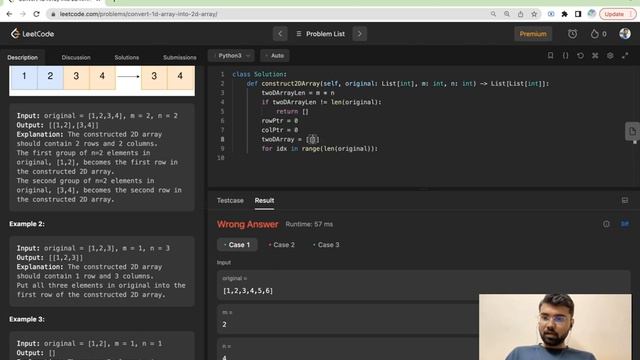The width and height of the screenshot is (640, 360).
Task: Reset code to default icon
Action: pyautogui.click(x=580, y=56)
